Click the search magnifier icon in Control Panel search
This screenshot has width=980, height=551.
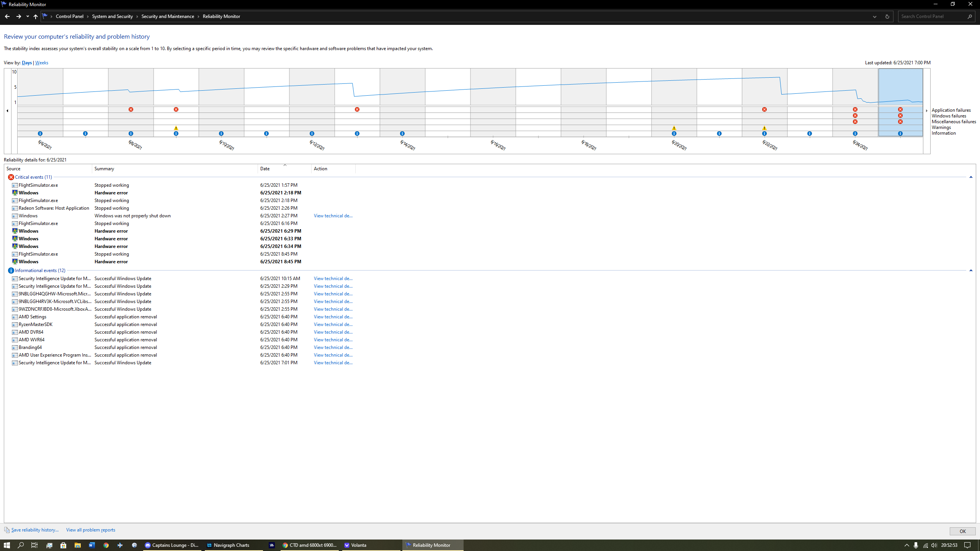click(970, 16)
